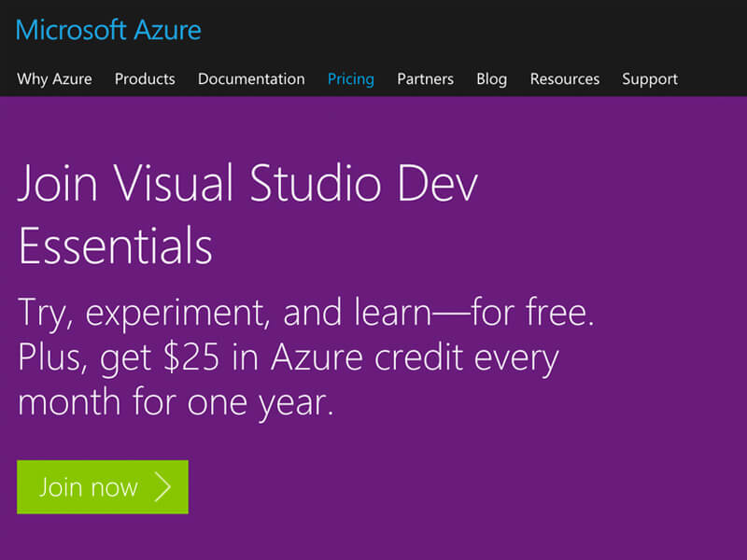The height and width of the screenshot is (560, 747).
Task: Open the Products navigation item
Action: pos(145,79)
